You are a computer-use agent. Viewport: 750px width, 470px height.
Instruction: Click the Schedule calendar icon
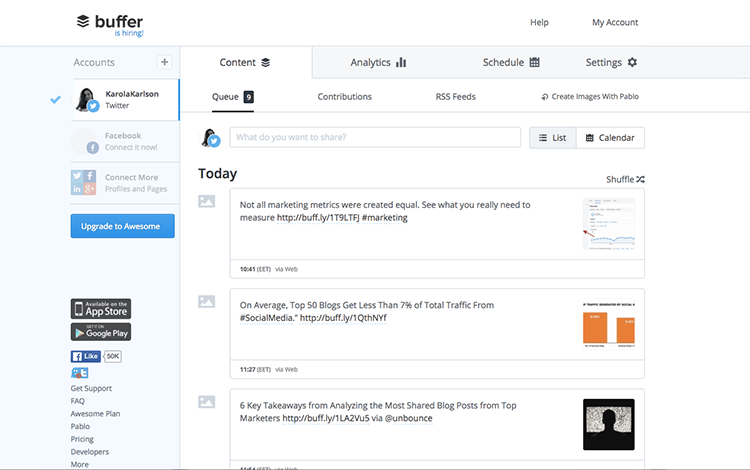[535, 62]
